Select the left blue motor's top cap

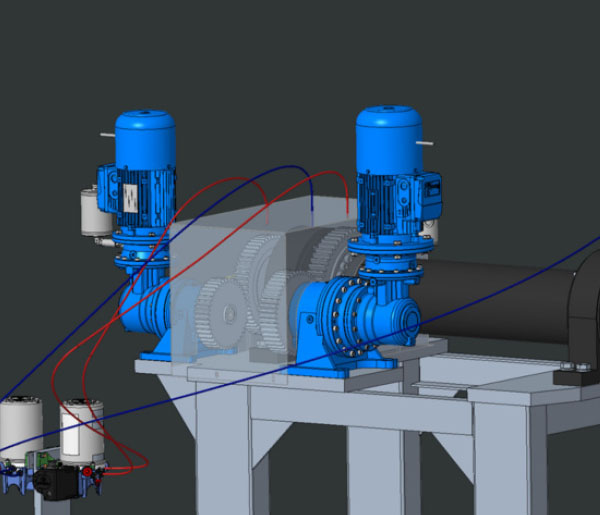tap(145, 140)
